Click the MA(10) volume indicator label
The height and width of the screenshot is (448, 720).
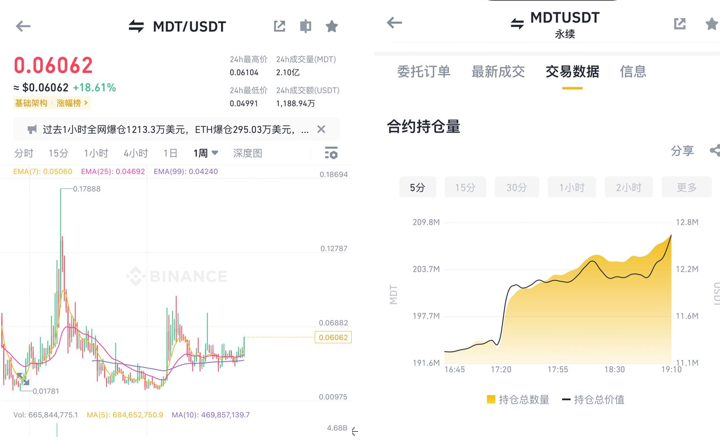coord(211,415)
